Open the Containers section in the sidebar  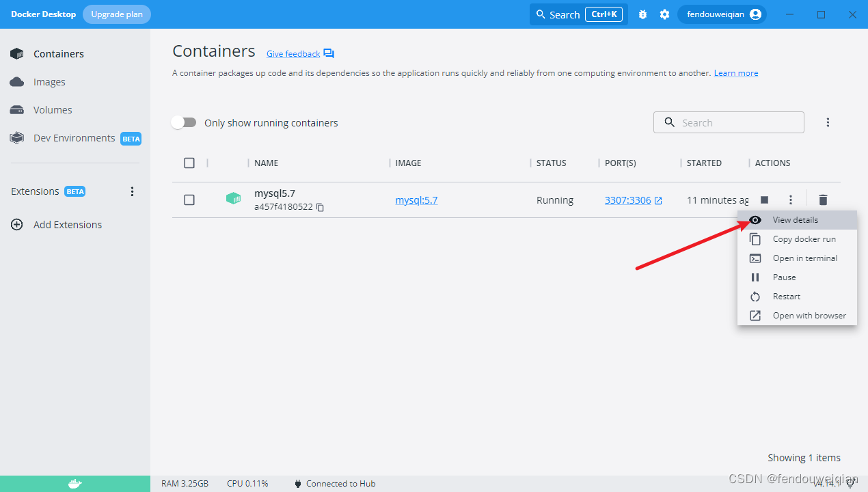pos(58,53)
